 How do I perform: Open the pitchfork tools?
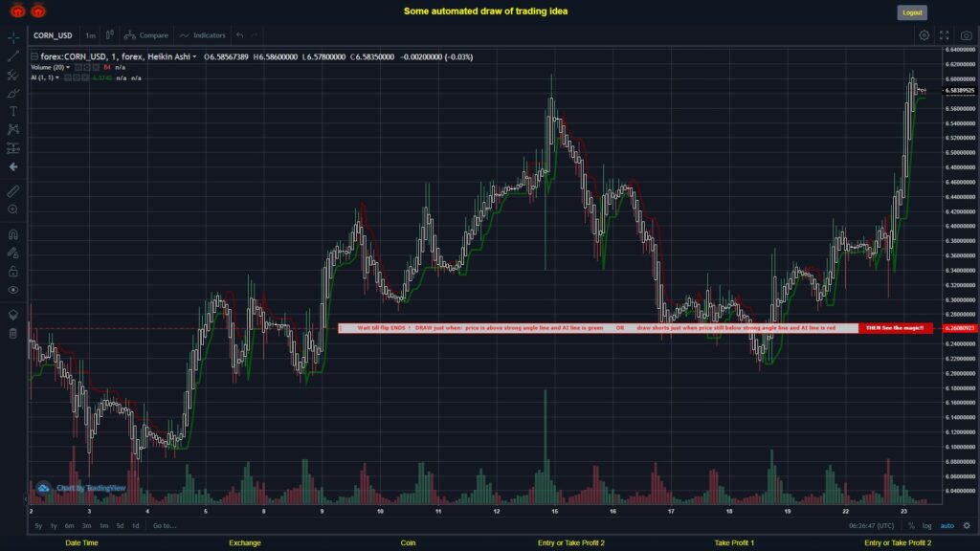coord(13,75)
